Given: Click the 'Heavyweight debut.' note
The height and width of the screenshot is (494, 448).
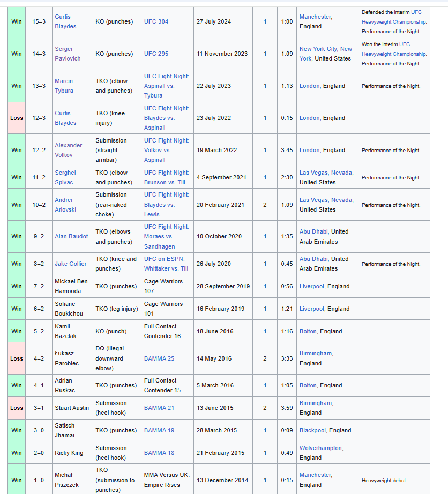Looking at the screenshot, I should pos(384,481).
